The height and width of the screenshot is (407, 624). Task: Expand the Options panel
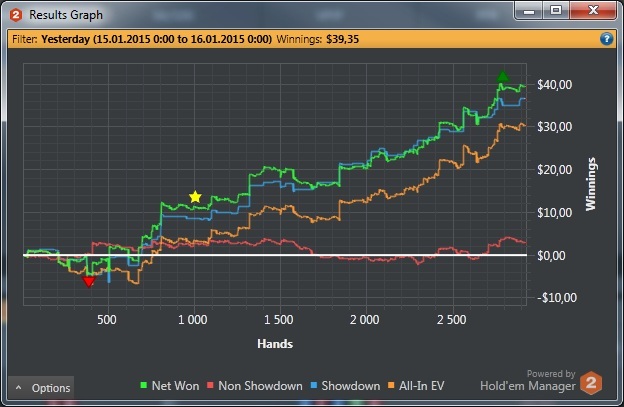point(41,388)
